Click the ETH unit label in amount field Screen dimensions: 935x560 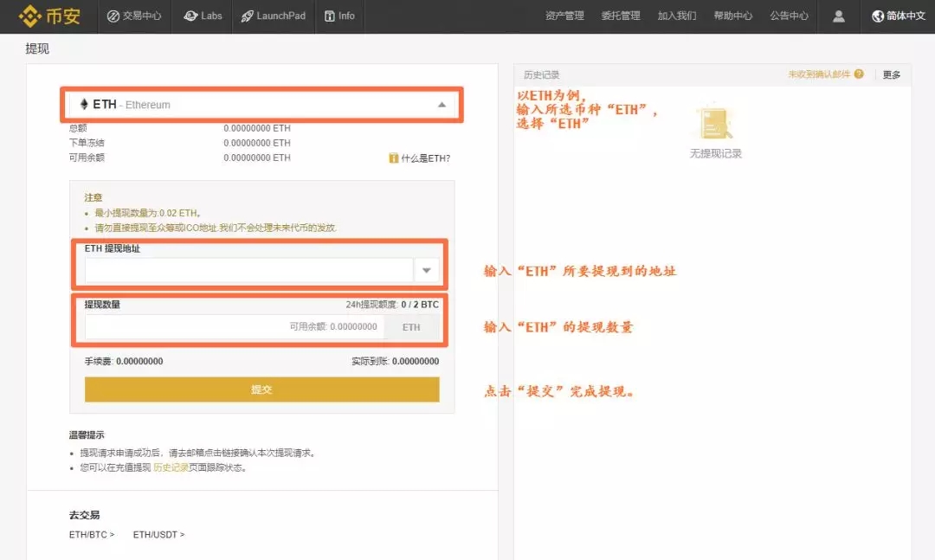tap(411, 327)
